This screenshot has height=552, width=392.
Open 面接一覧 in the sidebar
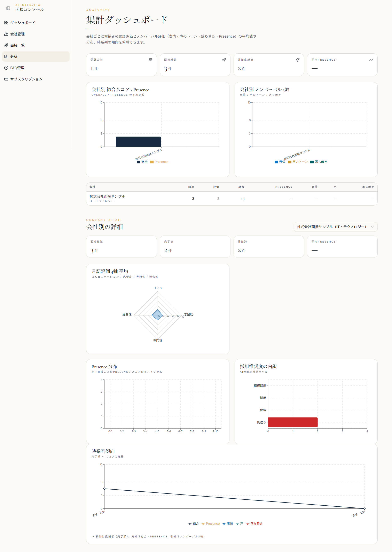pyautogui.click(x=36, y=45)
